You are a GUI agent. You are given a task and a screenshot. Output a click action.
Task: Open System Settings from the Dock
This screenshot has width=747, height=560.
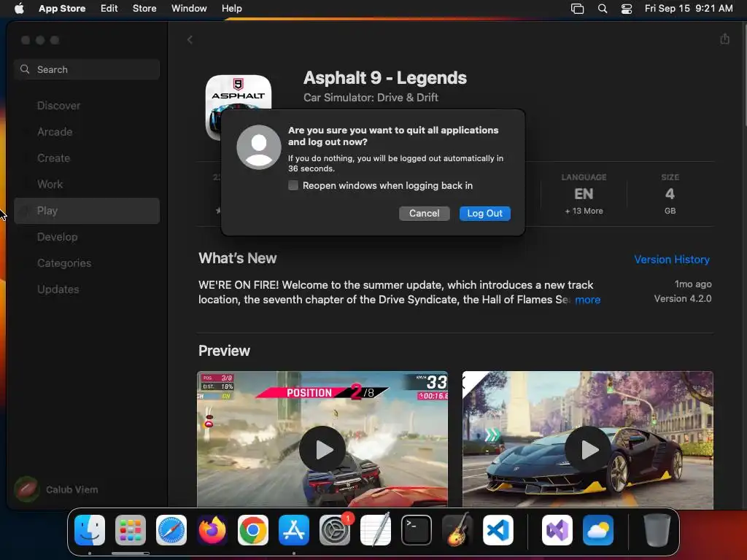[334, 530]
